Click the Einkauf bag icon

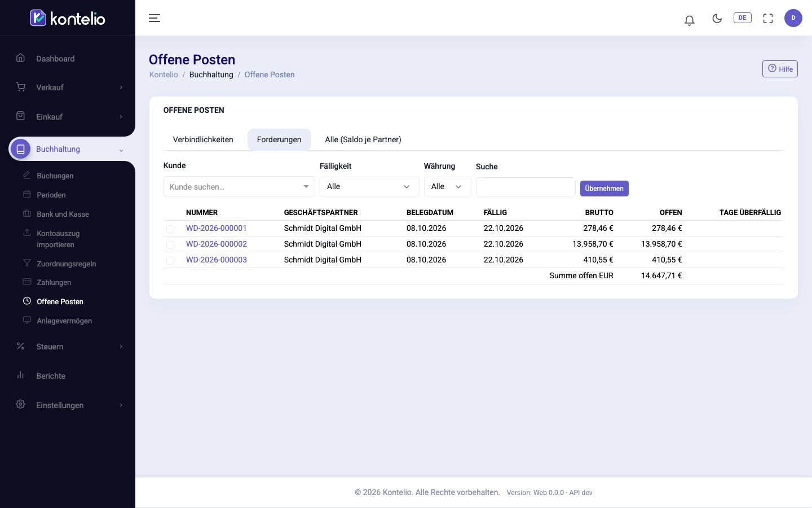click(20, 116)
